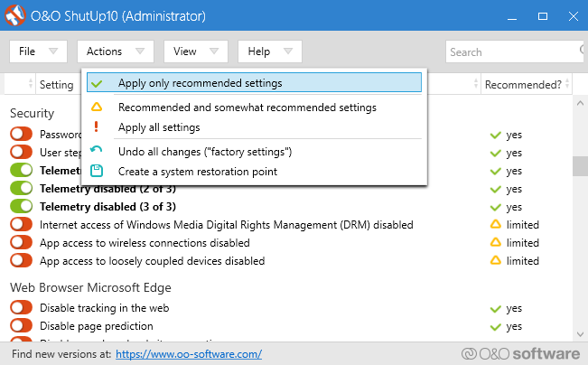Screen dimensions: 588x365
Task: Select Create a system restoration point
Action: click(x=254, y=172)
